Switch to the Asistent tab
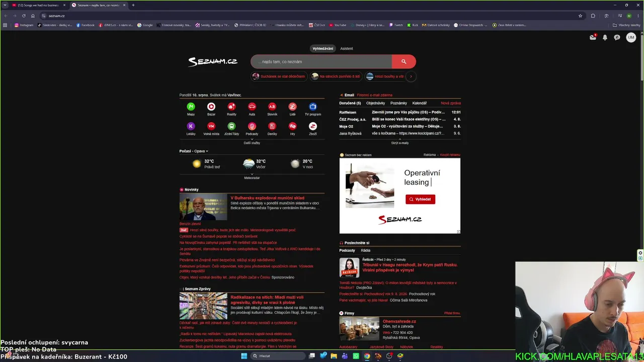This screenshot has width=644, height=362. pyautogui.click(x=347, y=48)
